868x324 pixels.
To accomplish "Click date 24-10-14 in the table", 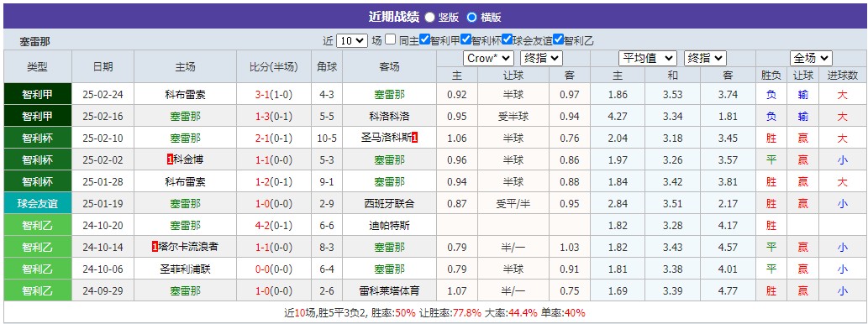I will (103, 247).
